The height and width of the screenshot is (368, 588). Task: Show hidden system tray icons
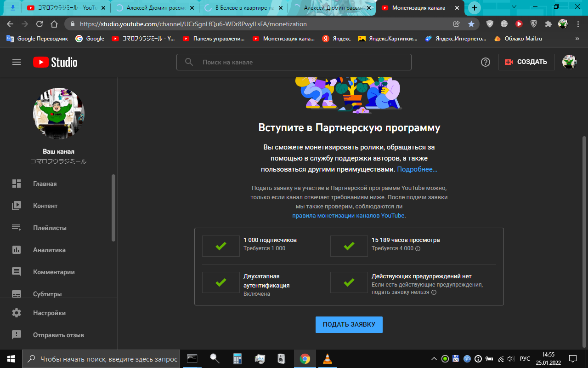coord(434,359)
